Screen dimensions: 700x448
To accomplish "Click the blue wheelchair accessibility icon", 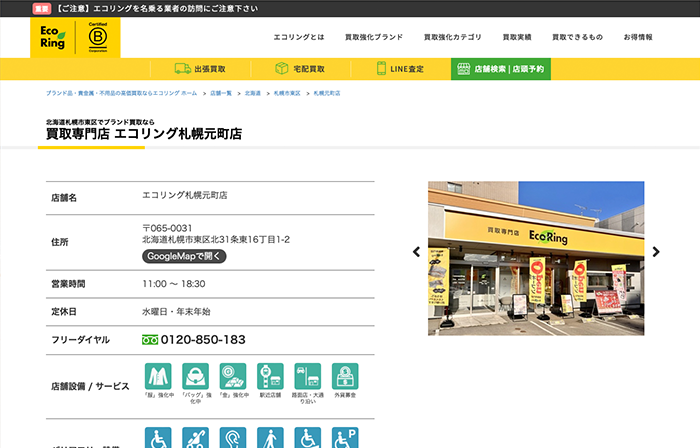I will (158, 438).
